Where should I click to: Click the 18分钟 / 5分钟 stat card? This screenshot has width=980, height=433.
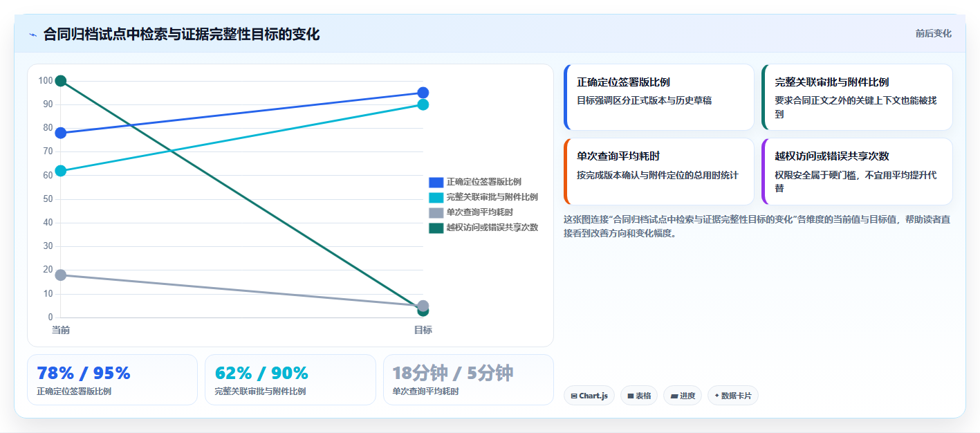coord(469,380)
